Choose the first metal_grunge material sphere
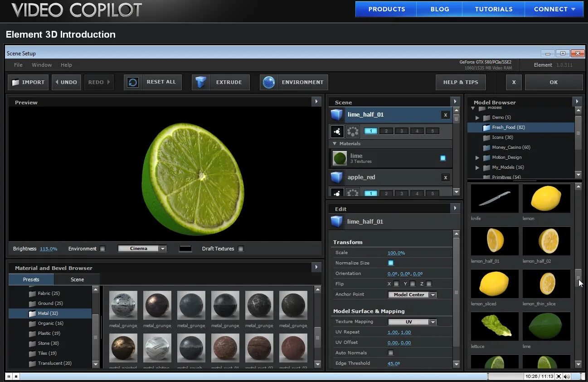Screen dimensions: 588x382 point(123,305)
